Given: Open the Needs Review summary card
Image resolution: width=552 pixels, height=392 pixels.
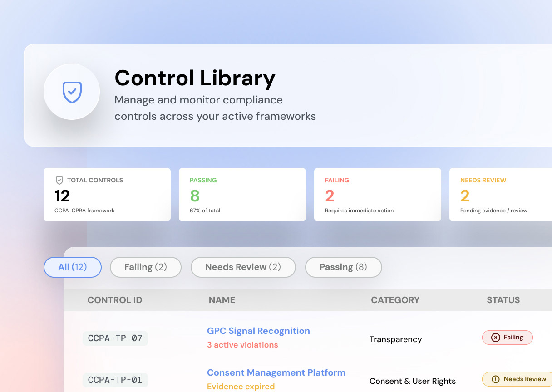Looking at the screenshot, I should [500, 195].
